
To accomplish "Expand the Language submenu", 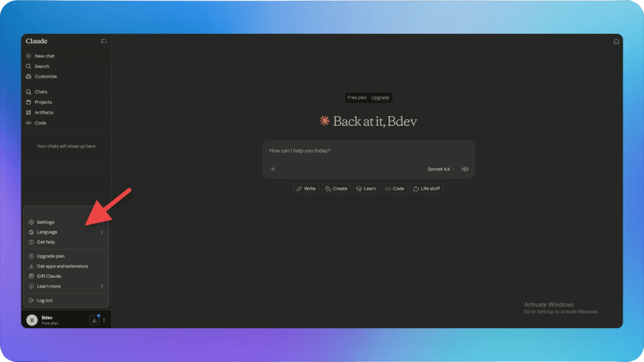I will (x=65, y=232).
